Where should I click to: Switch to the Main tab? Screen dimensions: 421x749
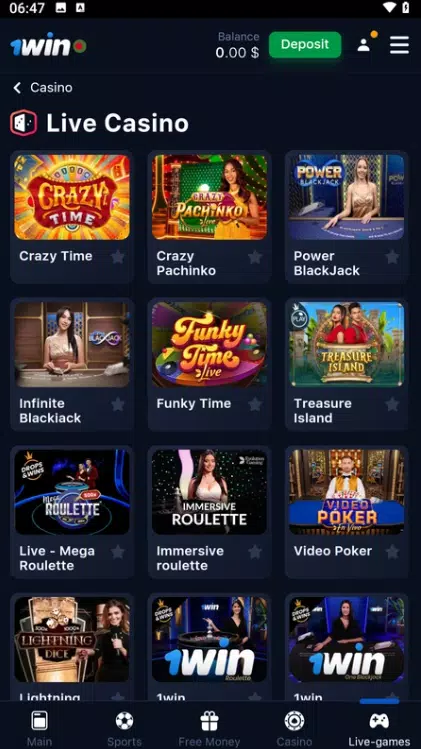pyautogui.click(x=39, y=728)
